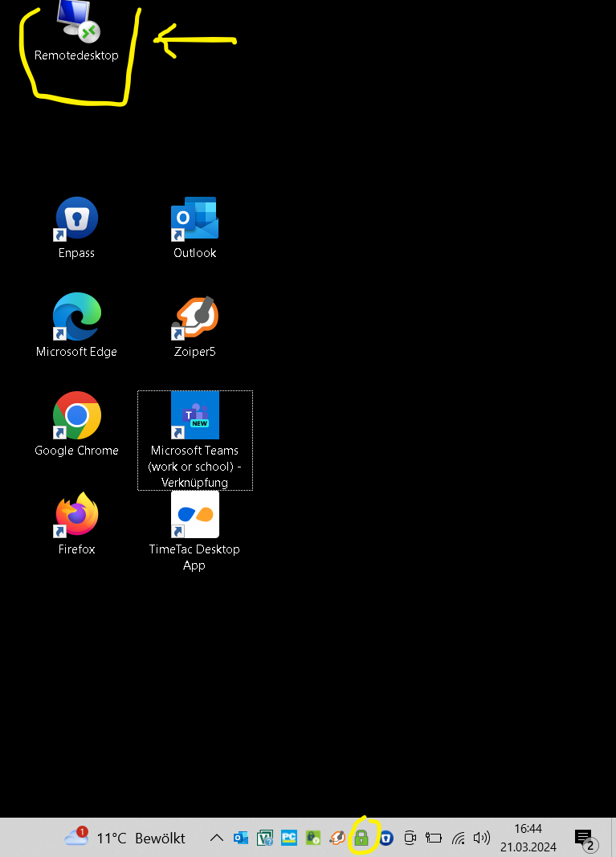
Task: Select the Google Chrome desktop icon
Action: click(77, 416)
